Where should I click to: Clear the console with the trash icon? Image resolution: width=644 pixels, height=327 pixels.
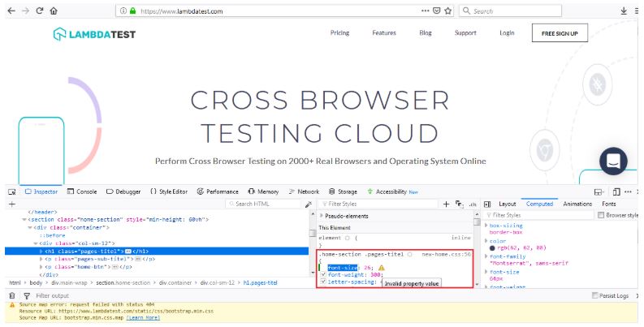[11, 296]
